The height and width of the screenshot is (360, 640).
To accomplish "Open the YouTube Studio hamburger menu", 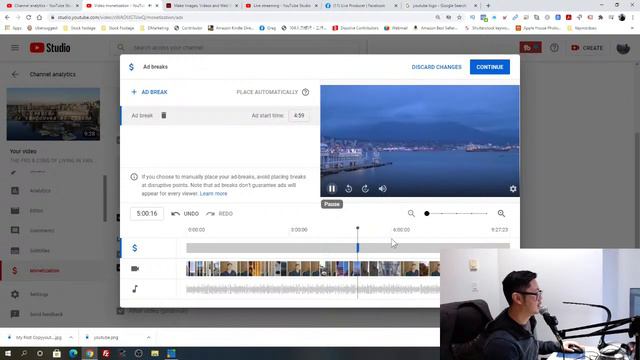I will 15,48.
